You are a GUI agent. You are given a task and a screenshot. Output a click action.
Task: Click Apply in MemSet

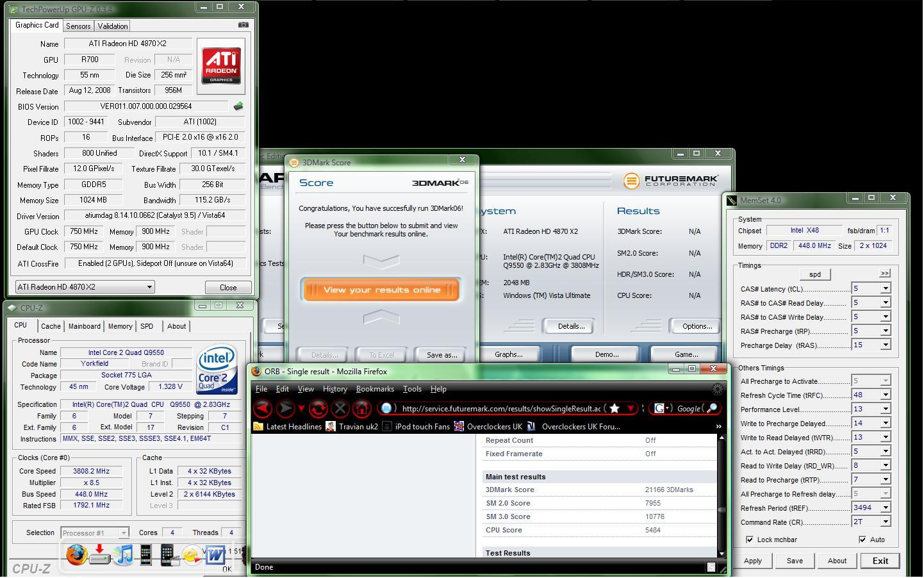click(x=753, y=561)
